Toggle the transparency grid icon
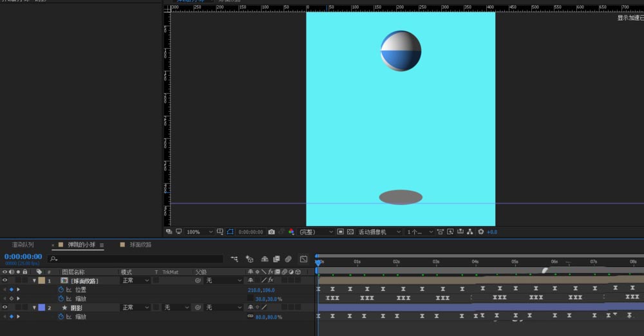The height and width of the screenshot is (336, 644). point(350,232)
